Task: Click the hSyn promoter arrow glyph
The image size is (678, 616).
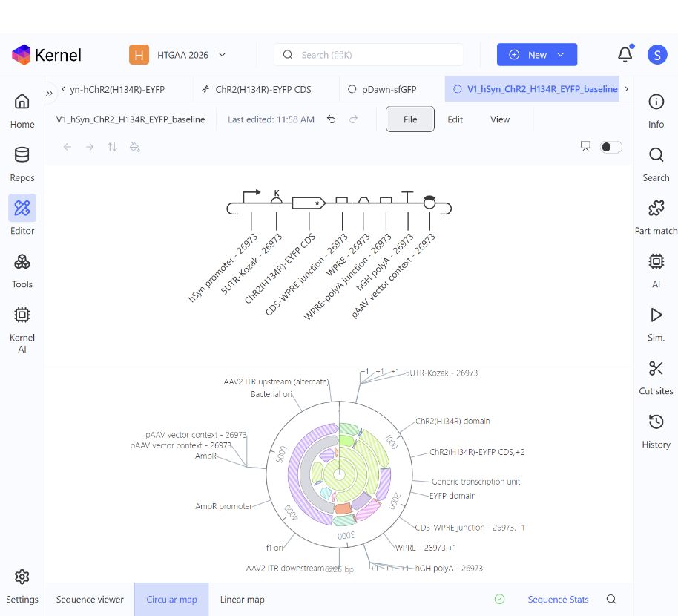Action: tap(251, 197)
